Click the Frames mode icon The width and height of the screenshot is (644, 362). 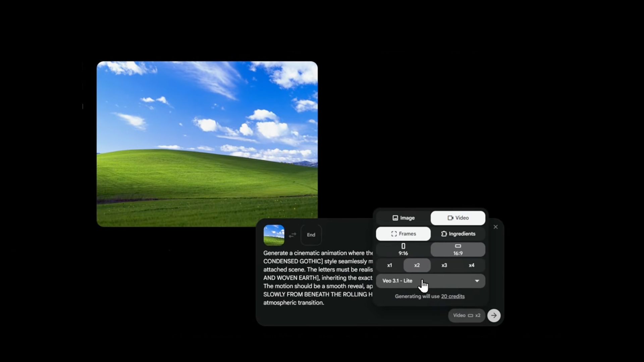click(394, 234)
